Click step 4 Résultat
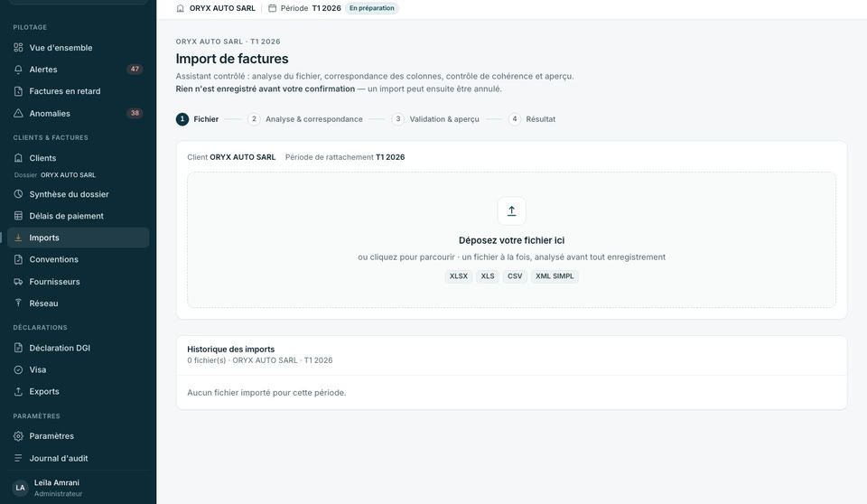 click(532, 119)
